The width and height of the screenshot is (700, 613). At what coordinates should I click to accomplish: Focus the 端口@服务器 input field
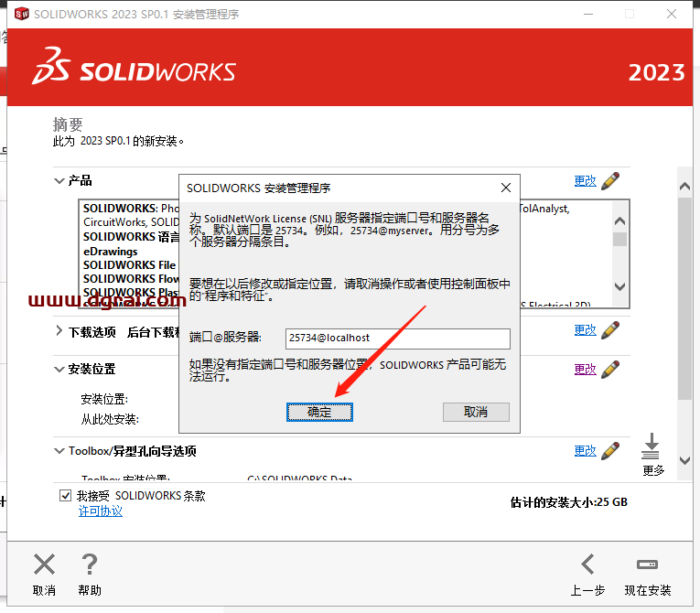tap(397, 339)
